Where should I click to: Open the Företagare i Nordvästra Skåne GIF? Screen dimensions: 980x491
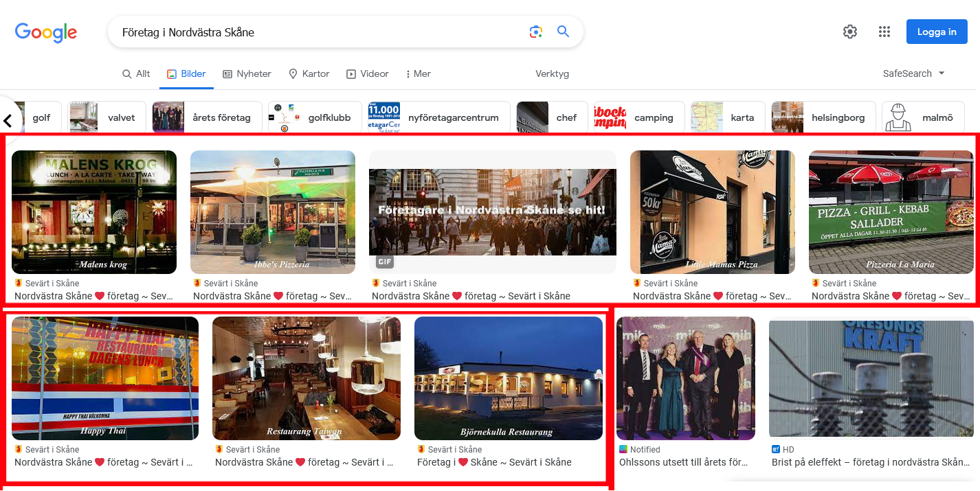tap(493, 212)
